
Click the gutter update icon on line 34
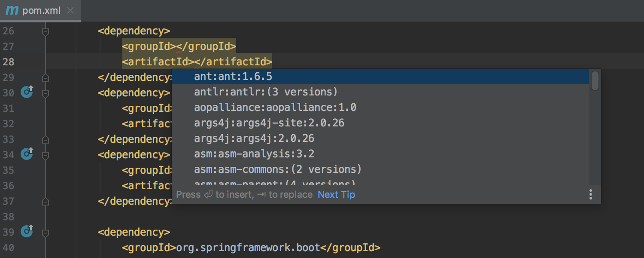coord(27,154)
